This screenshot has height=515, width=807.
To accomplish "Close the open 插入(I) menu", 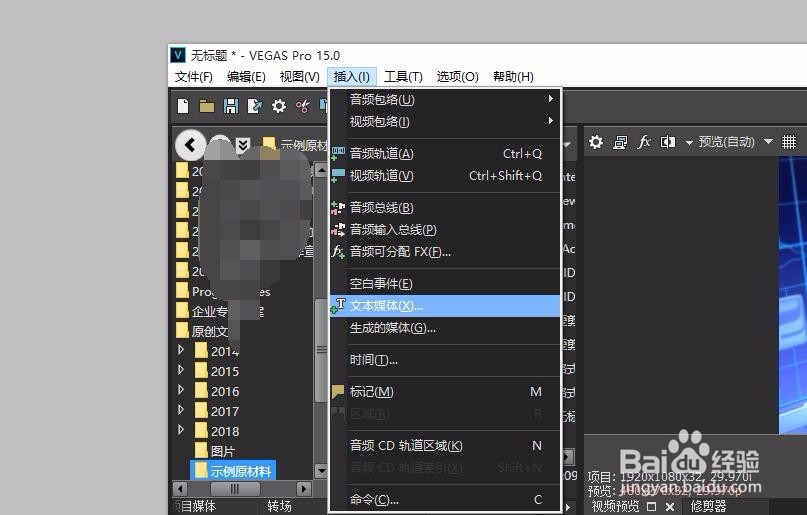I will point(352,77).
